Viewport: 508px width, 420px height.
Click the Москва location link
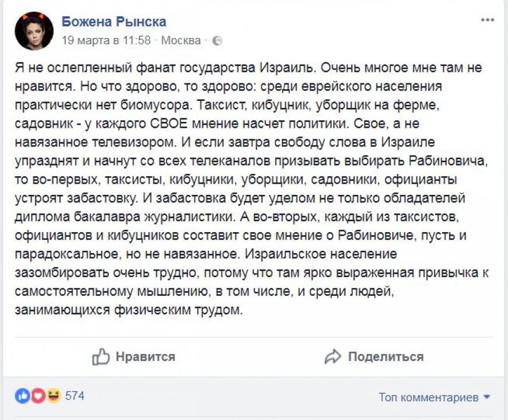[180, 41]
